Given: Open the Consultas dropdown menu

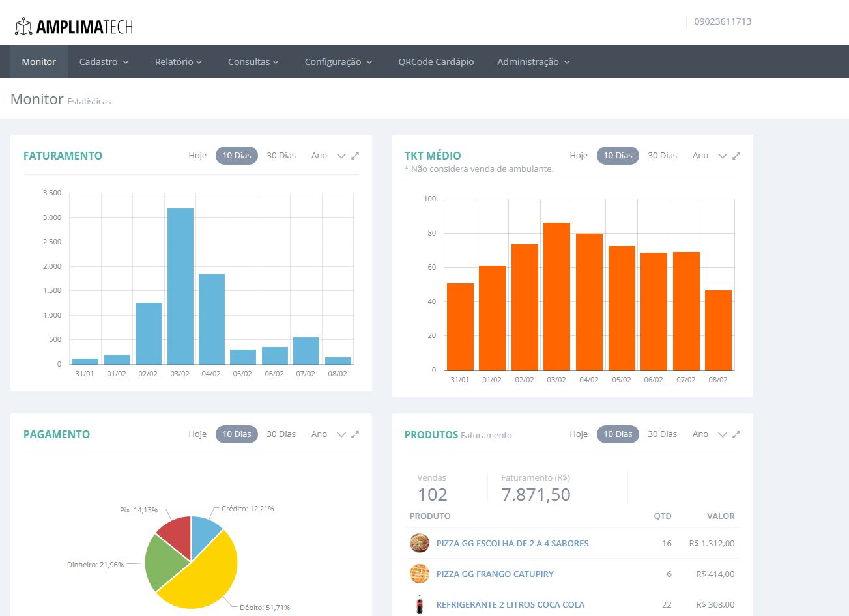Looking at the screenshot, I should 253,62.
